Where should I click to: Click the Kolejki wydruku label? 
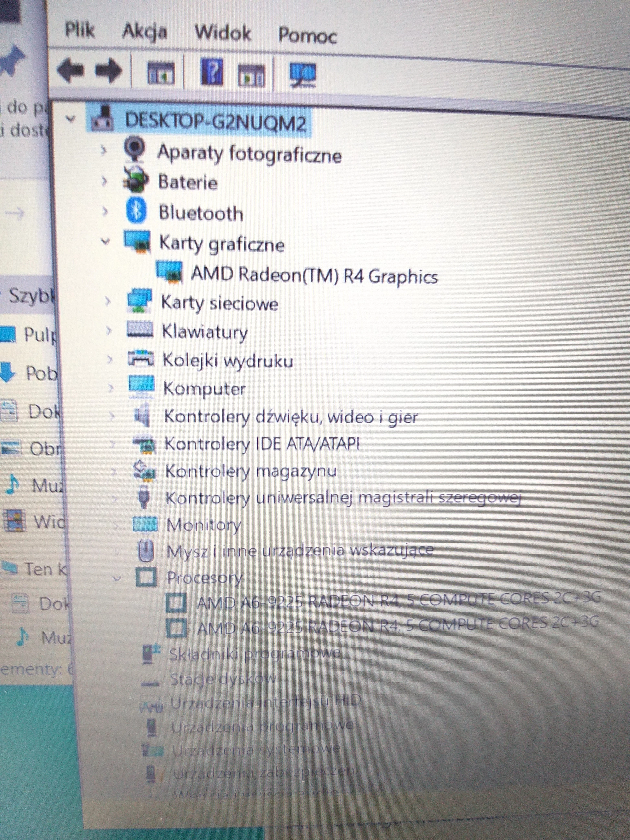[228, 360]
